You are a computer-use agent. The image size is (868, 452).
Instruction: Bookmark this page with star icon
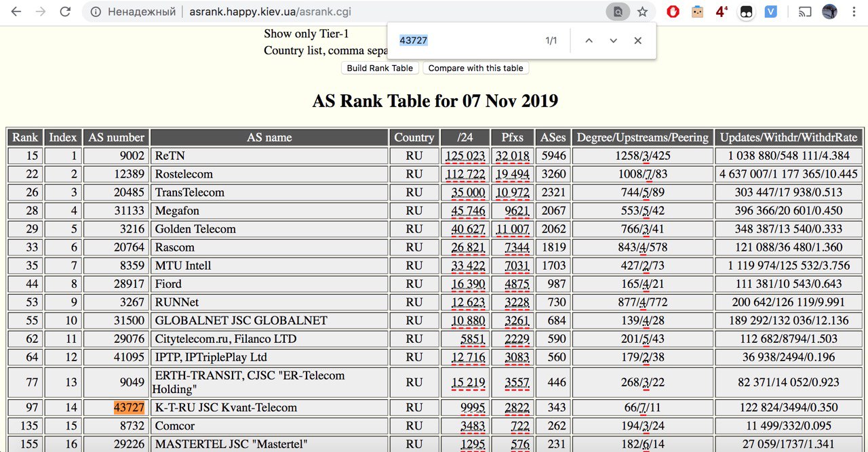[642, 12]
